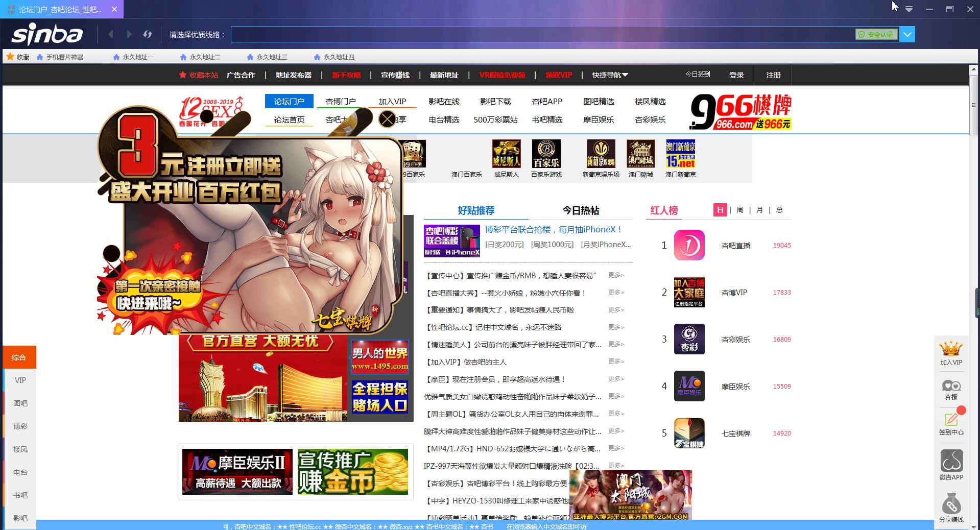Open the 分享赚钱 money bag icon

pos(951,508)
